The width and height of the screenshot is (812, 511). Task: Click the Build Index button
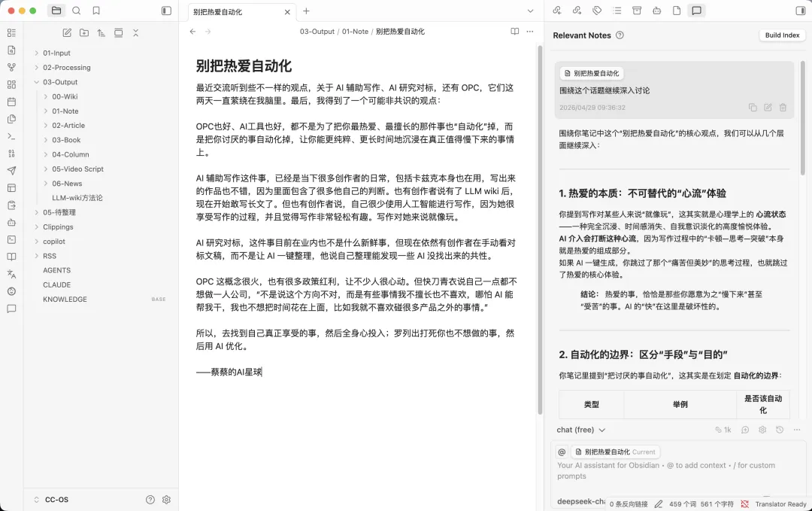(x=782, y=35)
